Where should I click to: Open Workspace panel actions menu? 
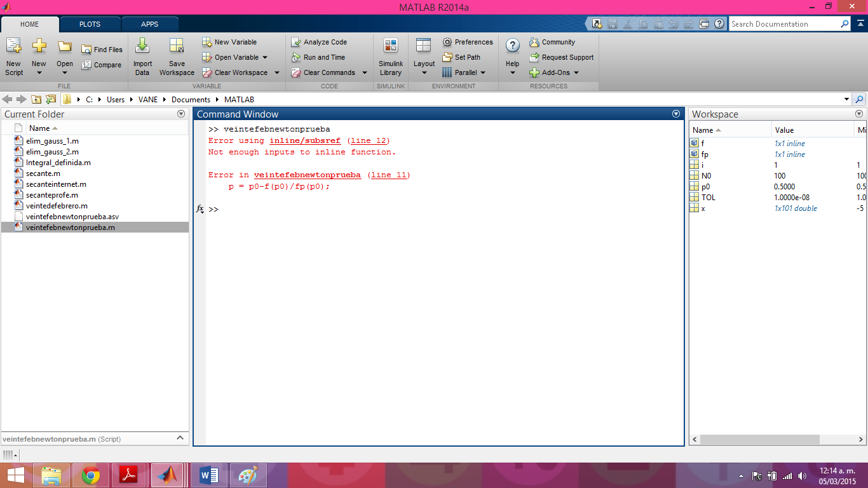[x=859, y=114]
